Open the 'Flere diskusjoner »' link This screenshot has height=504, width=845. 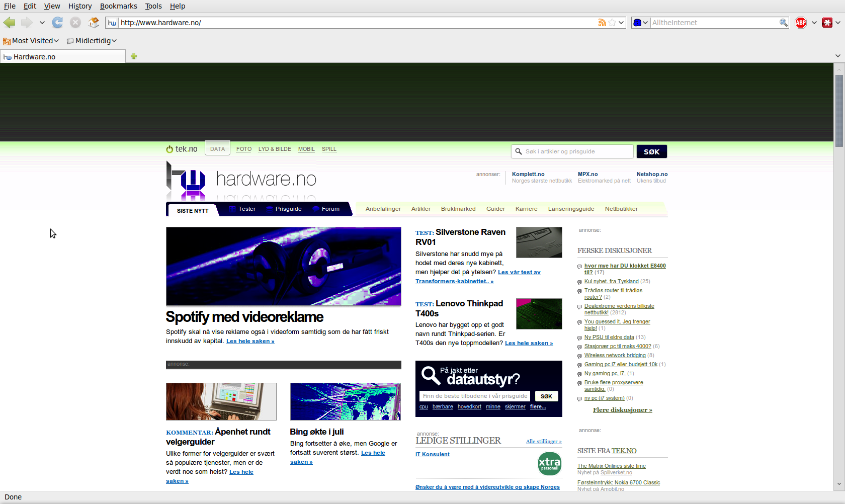click(622, 410)
